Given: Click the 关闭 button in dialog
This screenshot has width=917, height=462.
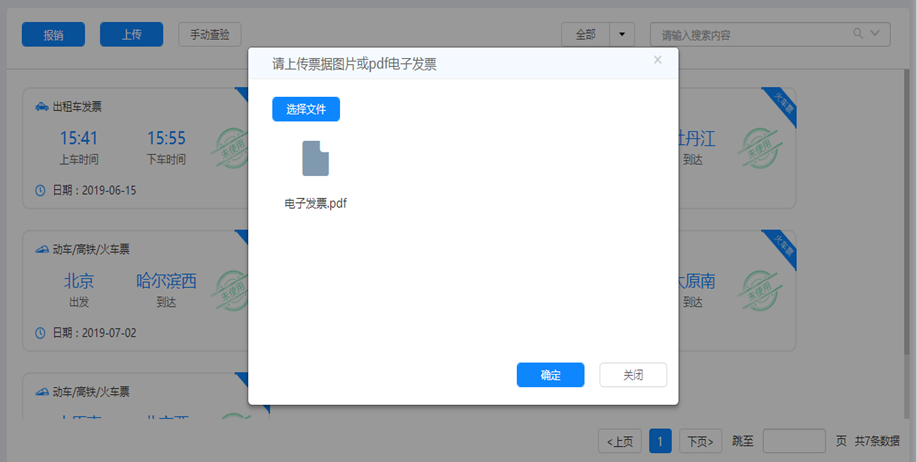Looking at the screenshot, I should click(x=633, y=375).
